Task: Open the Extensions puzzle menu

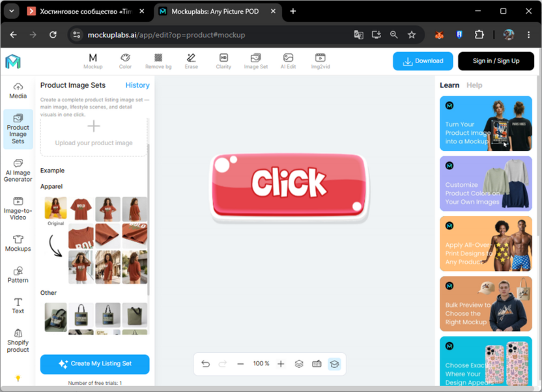Action: pyautogui.click(x=479, y=35)
